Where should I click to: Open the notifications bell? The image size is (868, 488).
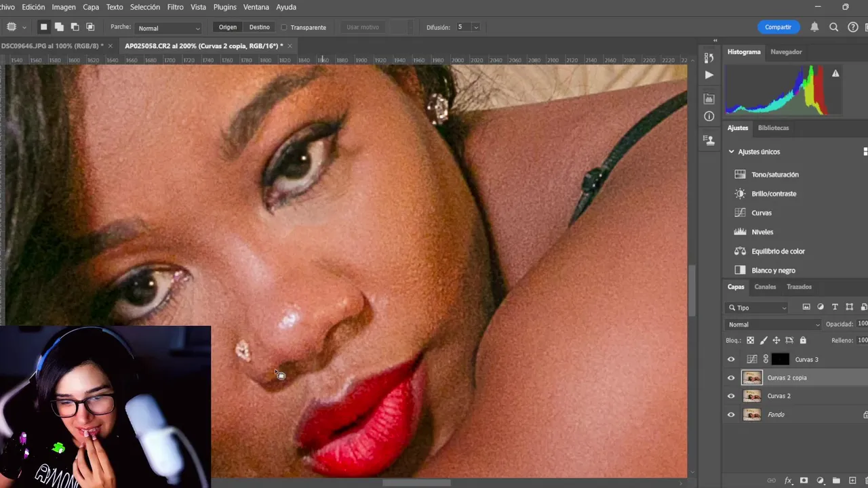click(x=814, y=27)
